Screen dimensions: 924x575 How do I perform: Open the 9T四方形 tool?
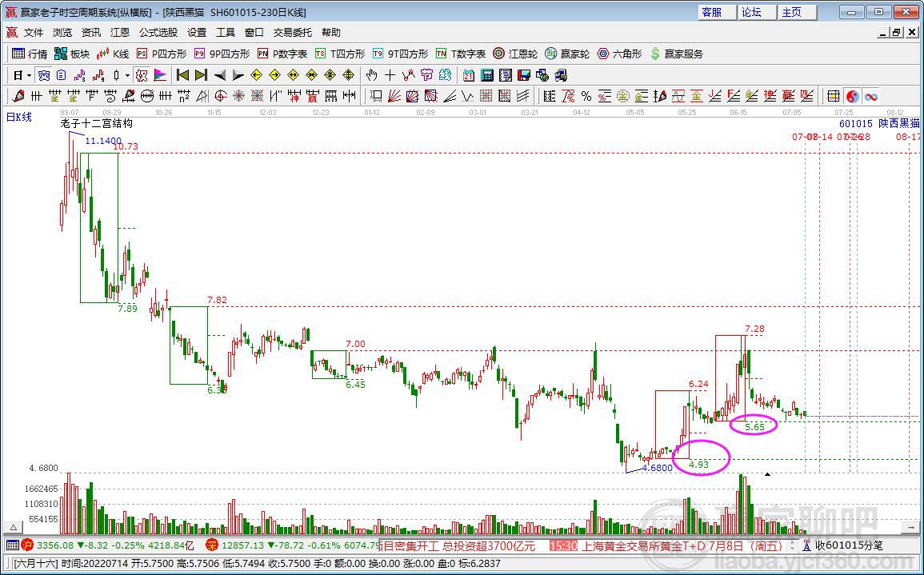[400, 54]
